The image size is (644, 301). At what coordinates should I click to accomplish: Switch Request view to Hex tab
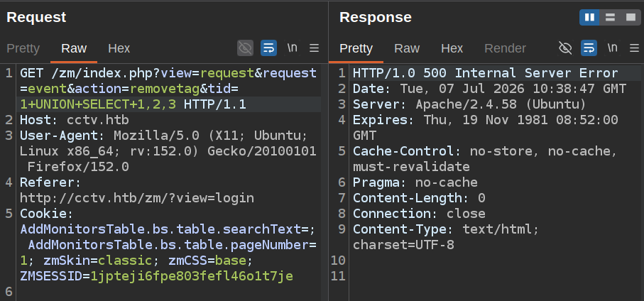(119, 48)
